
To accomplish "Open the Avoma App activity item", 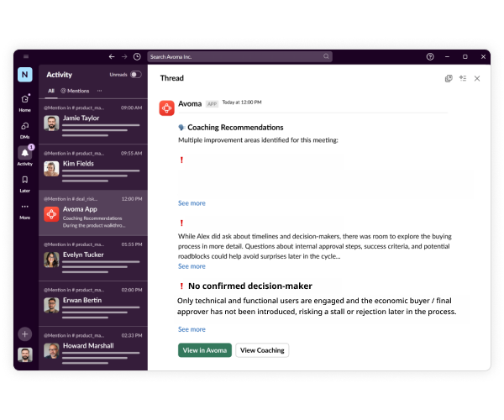I will coord(93,213).
